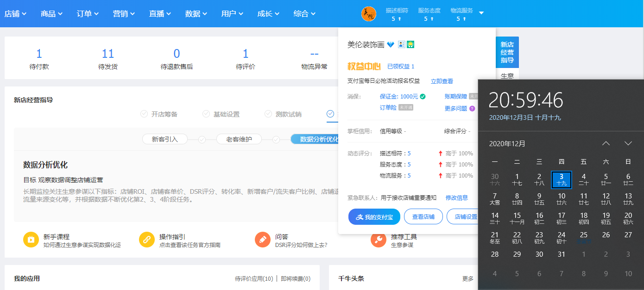Click 查看店铺 button
This screenshot has width=644, height=290.
423,216
